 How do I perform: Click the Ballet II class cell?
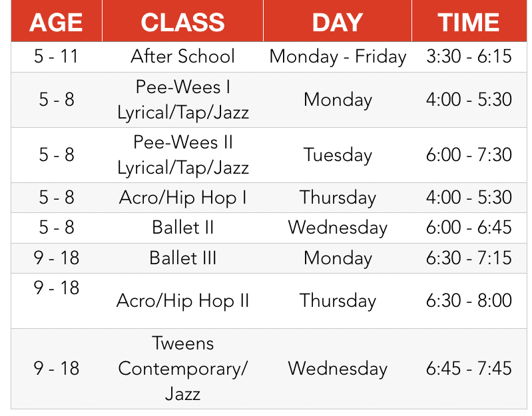pos(182,228)
